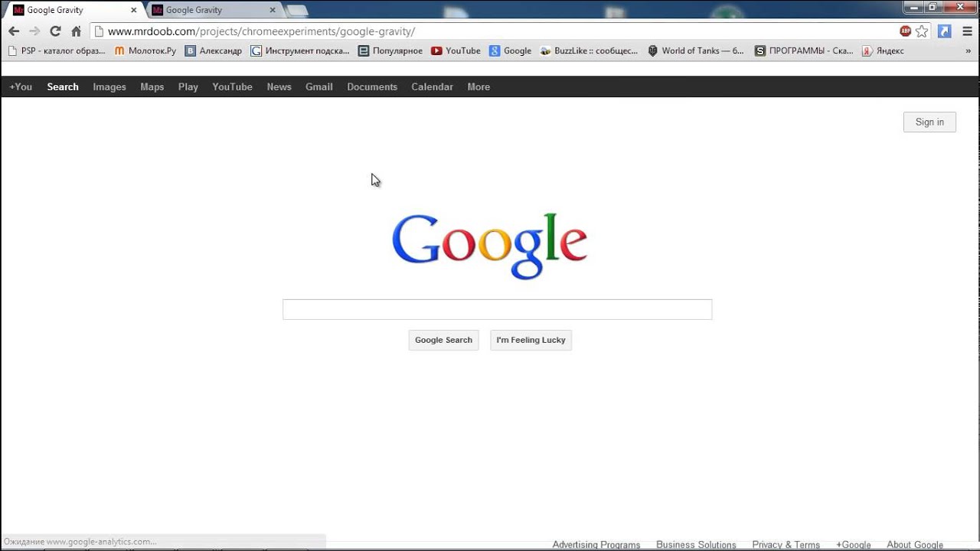This screenshot has height=551, width=980.
Task: Click +You in the Google navigation bar
Action: 21,86
